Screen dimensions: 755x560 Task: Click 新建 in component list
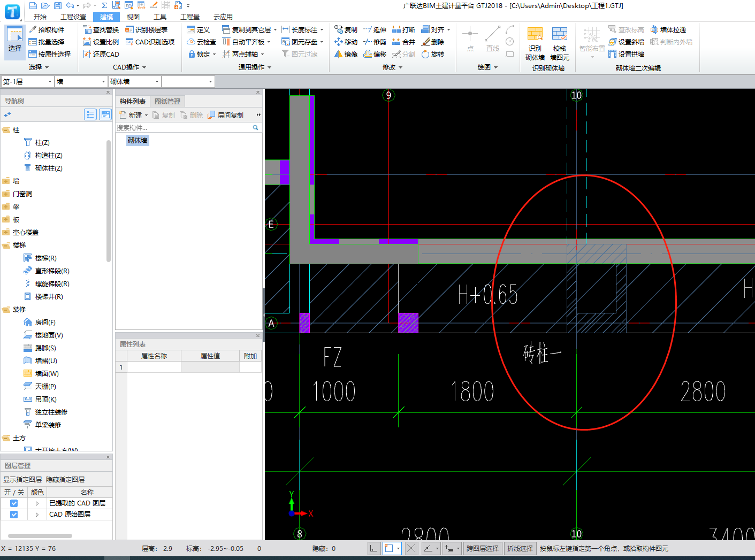(x=133, y=115)
